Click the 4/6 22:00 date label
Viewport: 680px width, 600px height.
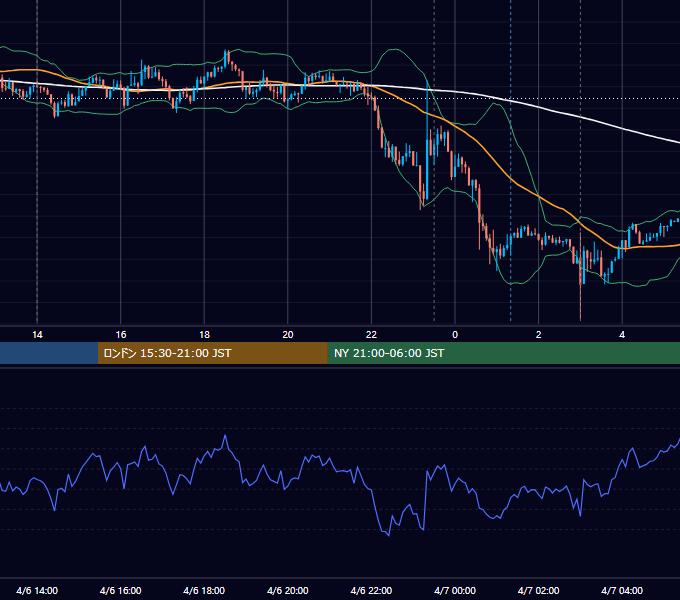[371, 590]
